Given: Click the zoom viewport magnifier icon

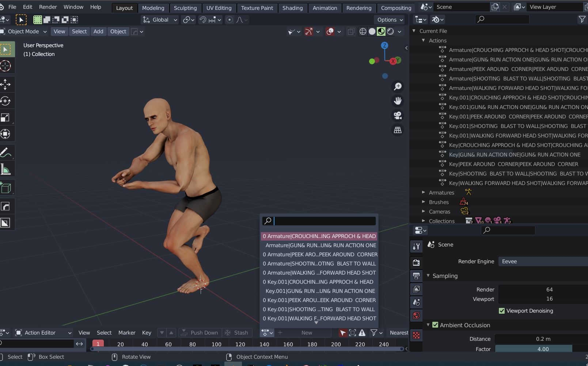Looking at the screenshot, I should click(398, 86).
